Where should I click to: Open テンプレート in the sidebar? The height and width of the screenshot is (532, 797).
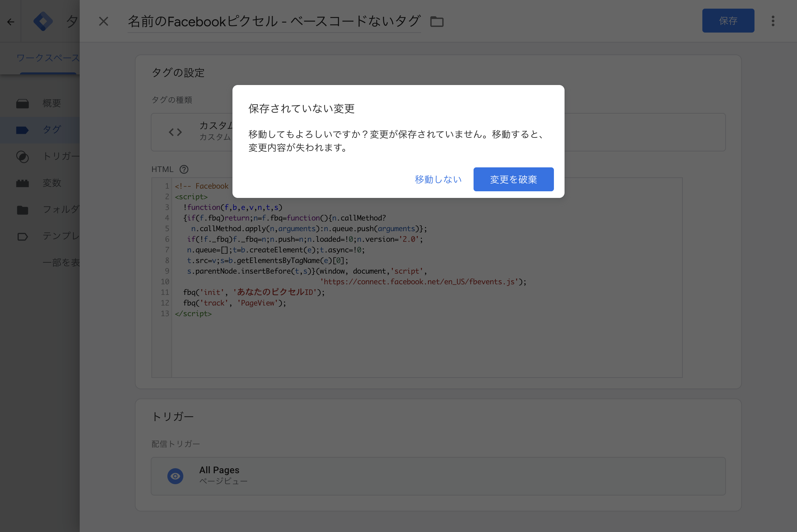click(x=40, y=236)
